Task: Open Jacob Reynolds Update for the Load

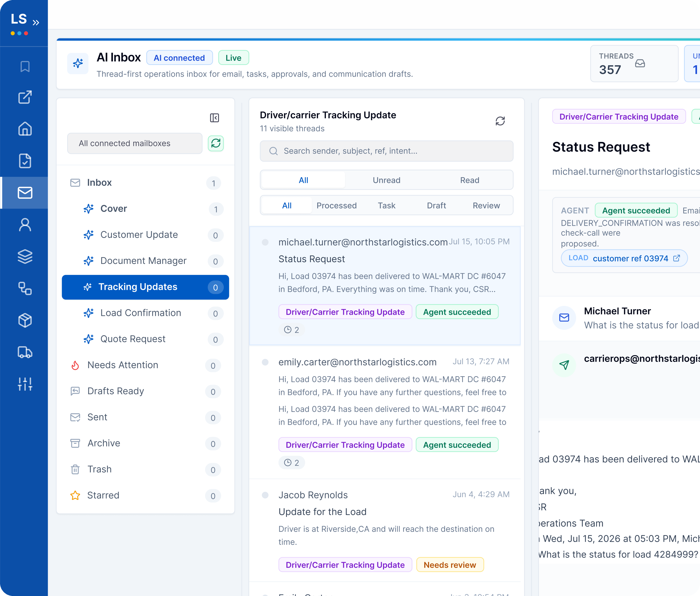Action: pyautogui.click(x=385, y=530)
